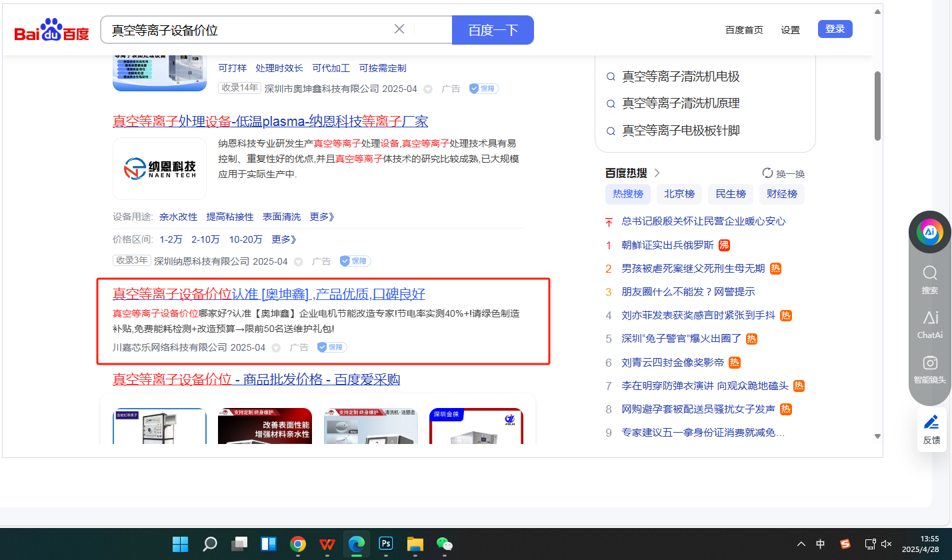Screen dimensions: 952x560
Task: Click the feedback pencil icon
Action: coord(931,422)
